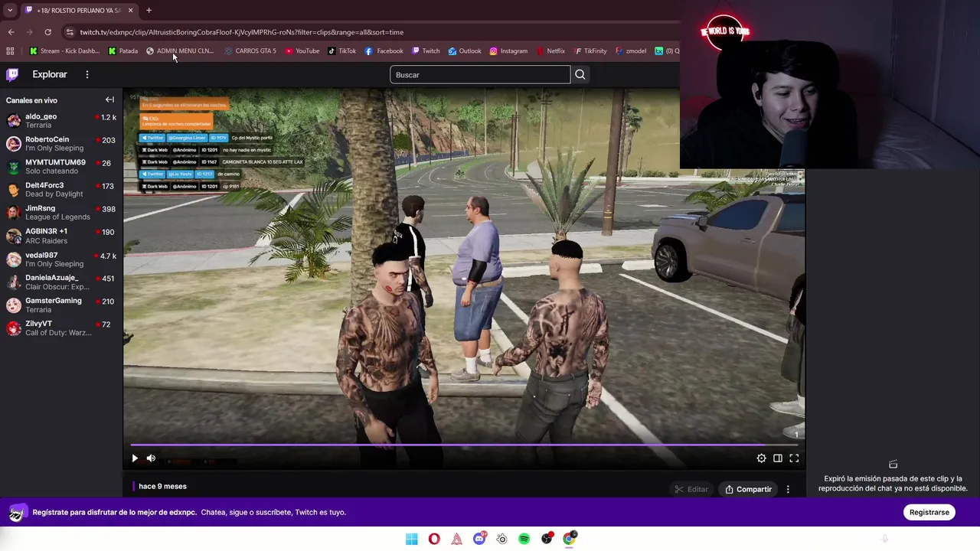
Task: Open the TikFinity bookmark
Action: 590,51
